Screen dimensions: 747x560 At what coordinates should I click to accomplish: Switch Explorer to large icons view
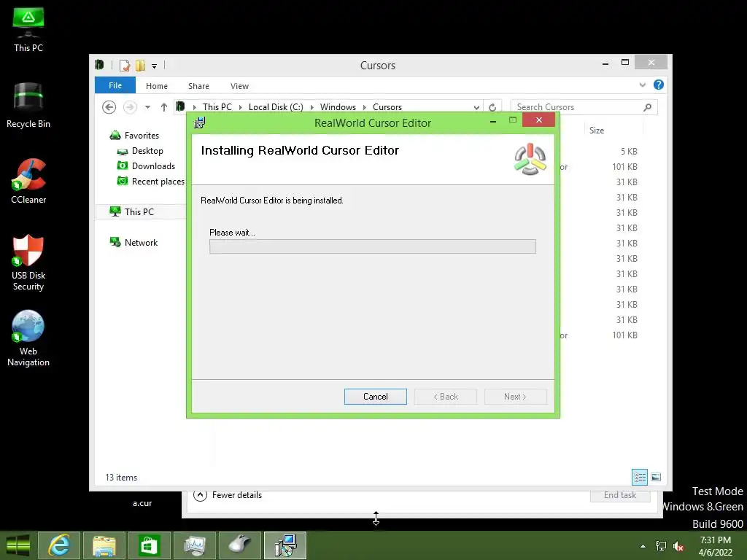tap(656, 477)
